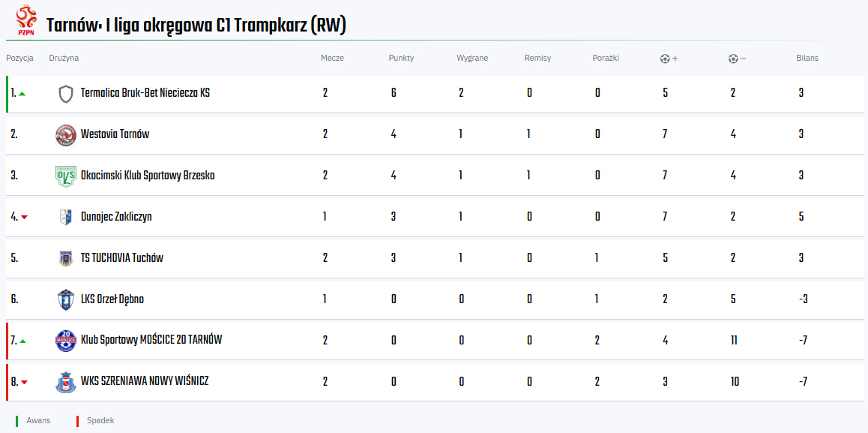Viewport: 868px width, 433px height.
Task: Click WKS Szreniawa Nowy Wiśnicz crest
Action: pyautogui.click(x=66, y=382)
